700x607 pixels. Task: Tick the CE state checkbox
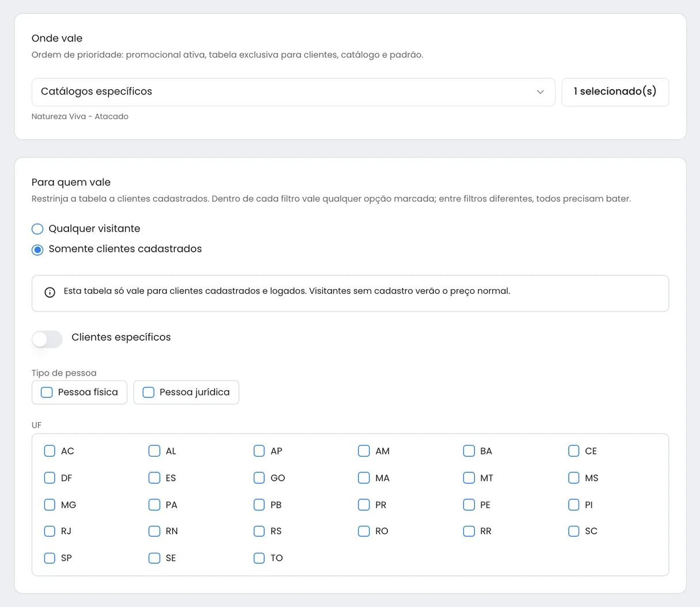click(x=573, y=451)
